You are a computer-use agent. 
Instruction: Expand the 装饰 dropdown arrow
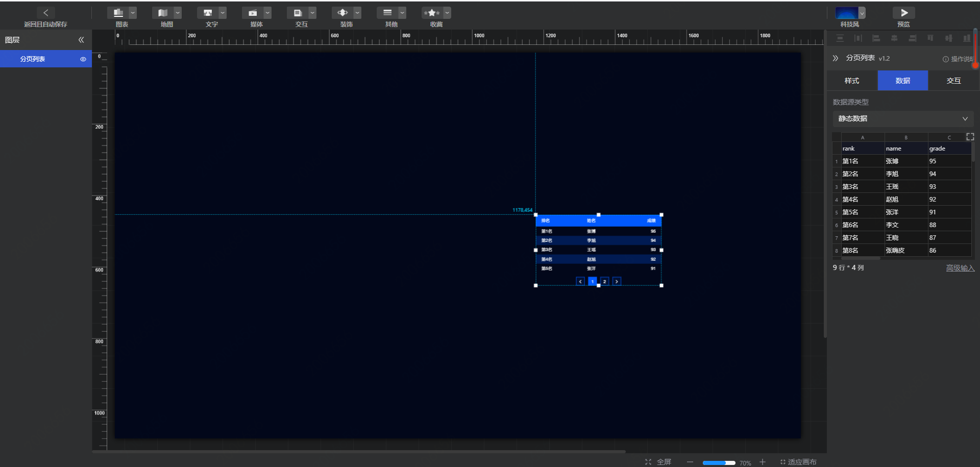point(357,13)
